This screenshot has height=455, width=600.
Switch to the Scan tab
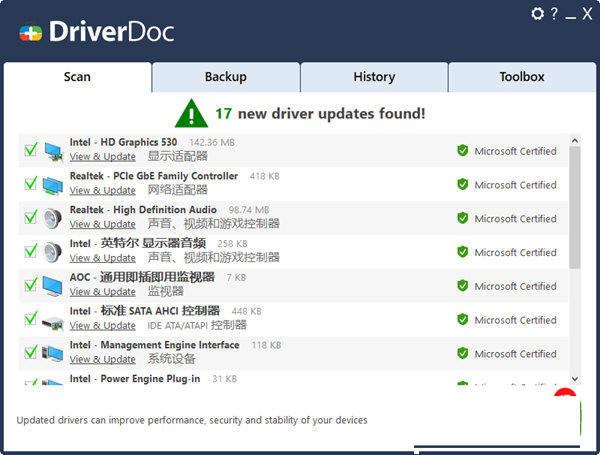point(77,77)
